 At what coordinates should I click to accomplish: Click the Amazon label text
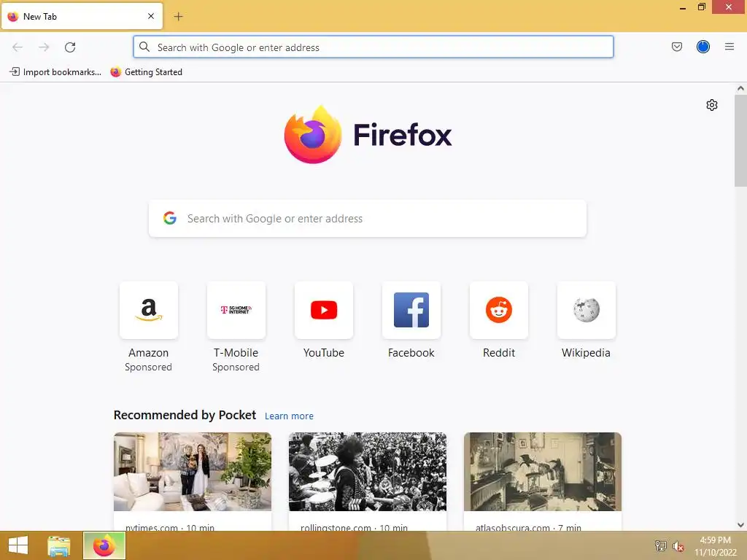tap(149, 353)
